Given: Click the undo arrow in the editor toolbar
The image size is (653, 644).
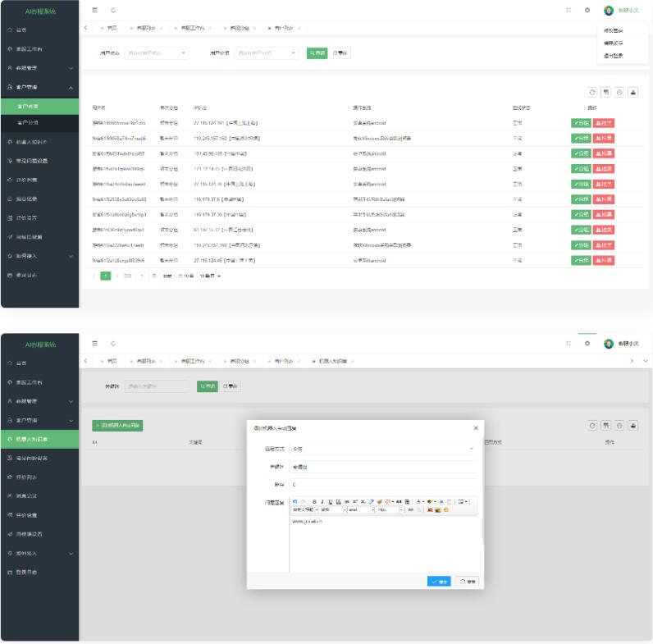Looking at the screenshot, I should tap(295, 500).
